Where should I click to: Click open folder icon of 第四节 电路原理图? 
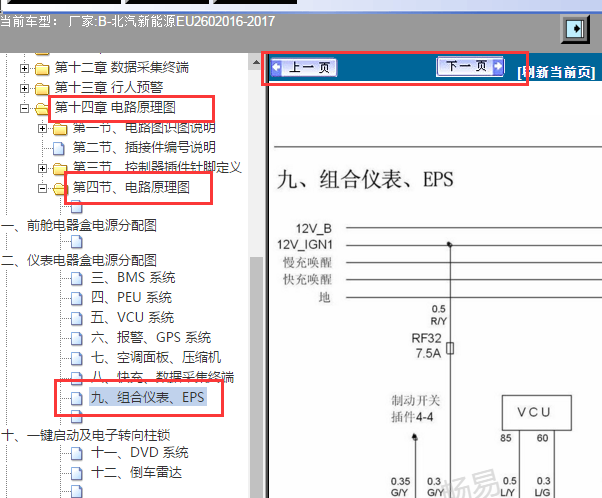tap(60, 189)
